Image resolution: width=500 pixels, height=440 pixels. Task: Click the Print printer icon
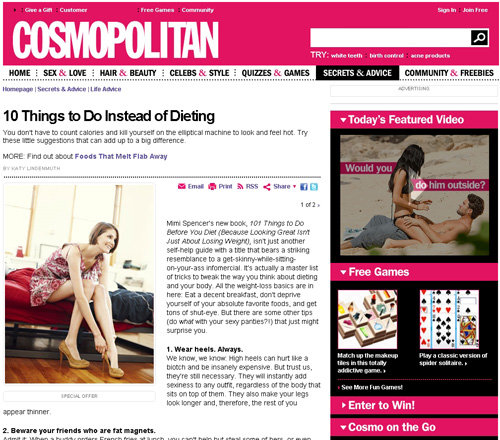(x=212, y=186)
